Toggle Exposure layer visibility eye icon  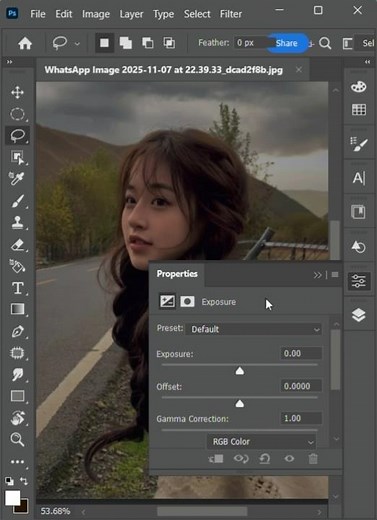[289, 459]
